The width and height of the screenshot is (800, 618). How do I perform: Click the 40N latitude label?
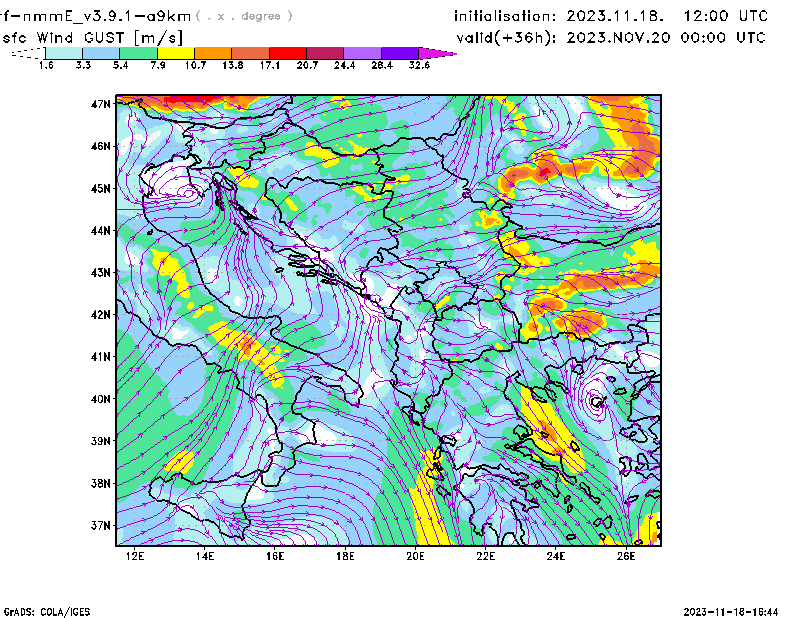pyautogui.click(x=101, y=399)
